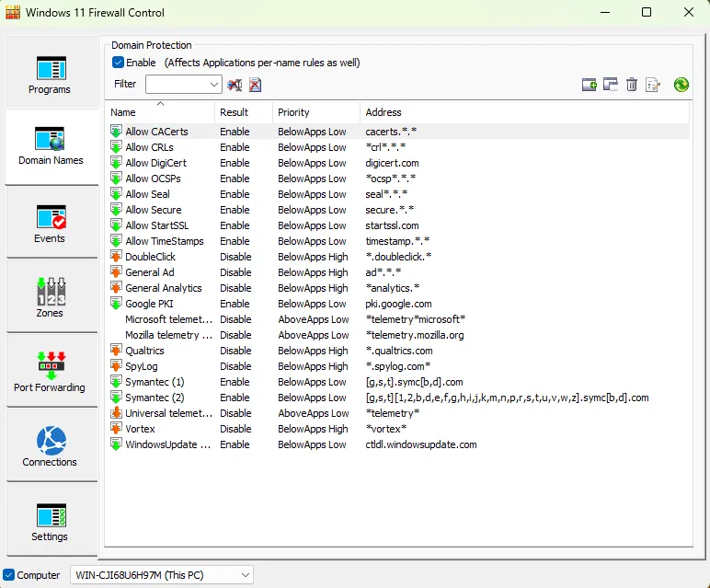Click the Allow DigiCert rule icon
Image resolution: width=710 pixels, height=588 pixels.
pos(116,163)
